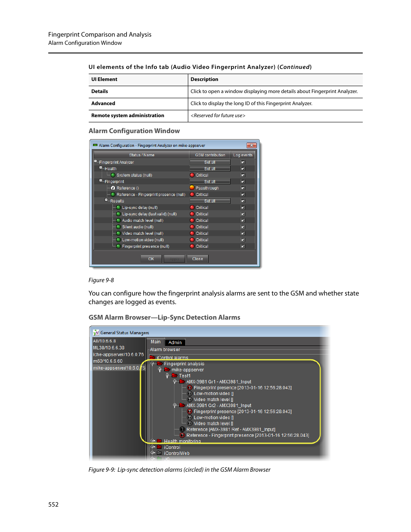The image size is (411, 532).
Task: Toggle Log events checkbox for Reference () row
Action: pos(243,188)
